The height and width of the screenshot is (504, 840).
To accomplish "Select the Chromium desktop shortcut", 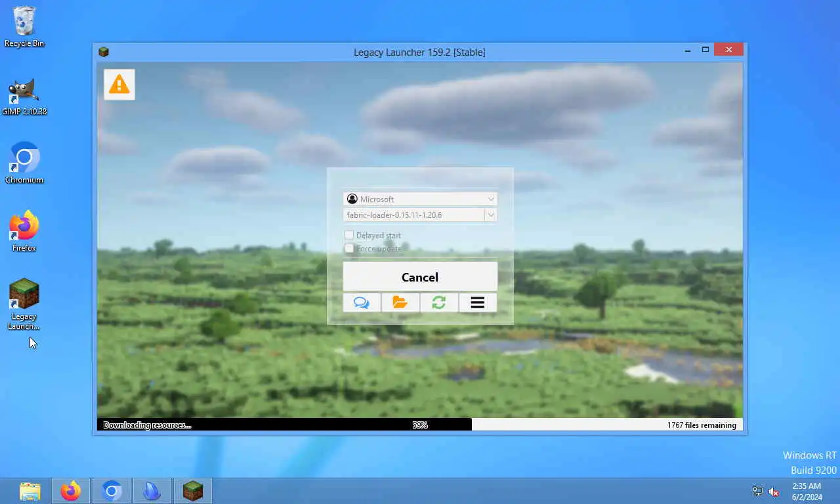I will coord(24,163).
